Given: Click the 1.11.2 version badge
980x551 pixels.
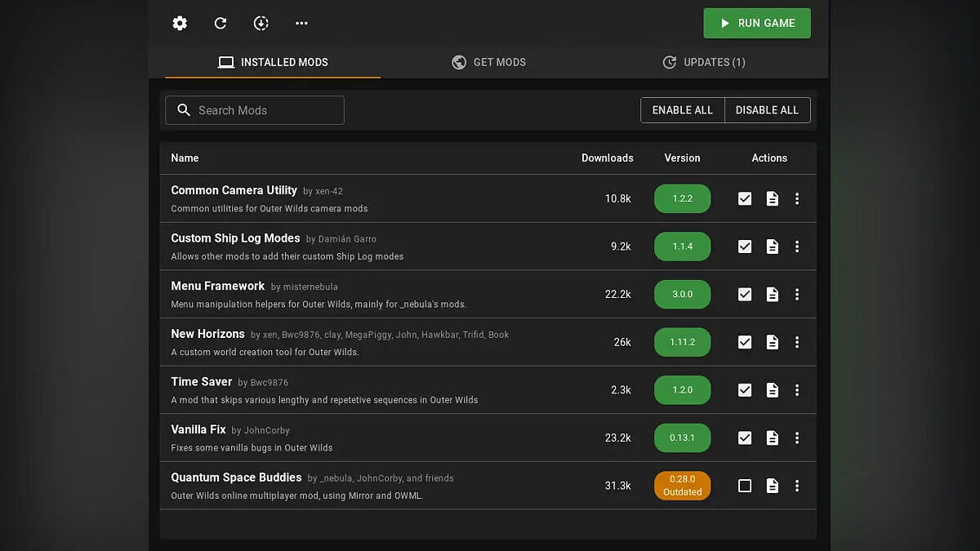Looking at the screenshot, I should tap(683, 342).
